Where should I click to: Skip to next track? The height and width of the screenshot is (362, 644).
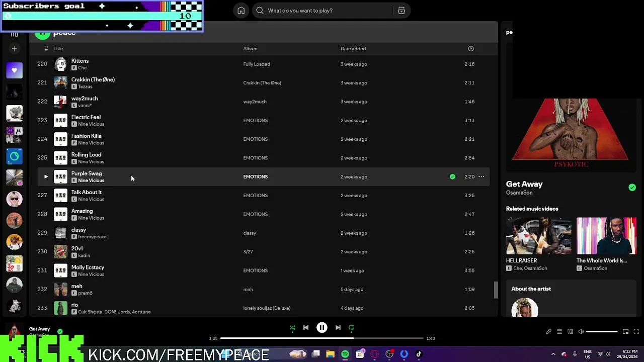click(338, 328)
